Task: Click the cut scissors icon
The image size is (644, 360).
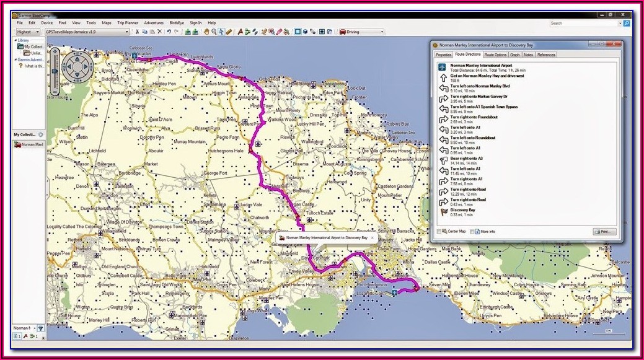Action: click(x=137, y=32)
